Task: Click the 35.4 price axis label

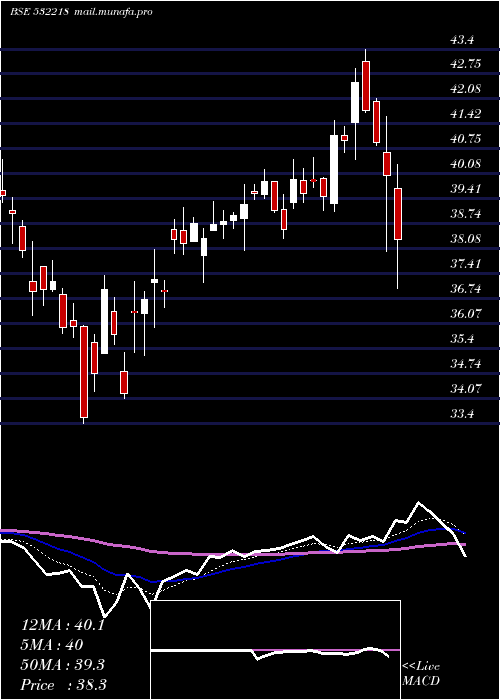Action: pyautogui.click(x=462, y=339)
